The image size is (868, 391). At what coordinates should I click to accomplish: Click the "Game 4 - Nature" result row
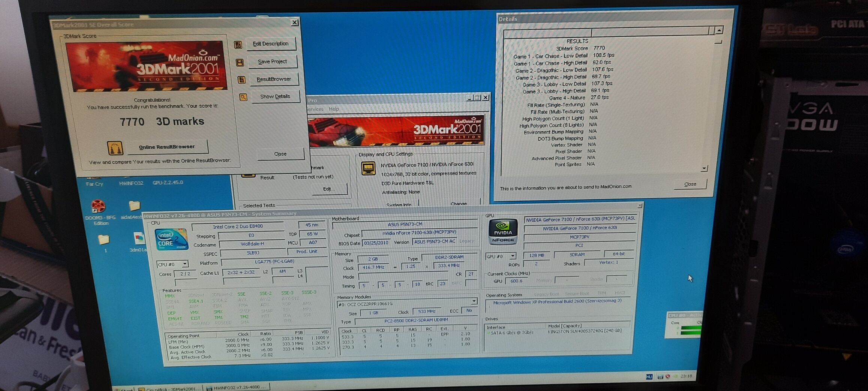pyautogui.click(x=579, y=98)
